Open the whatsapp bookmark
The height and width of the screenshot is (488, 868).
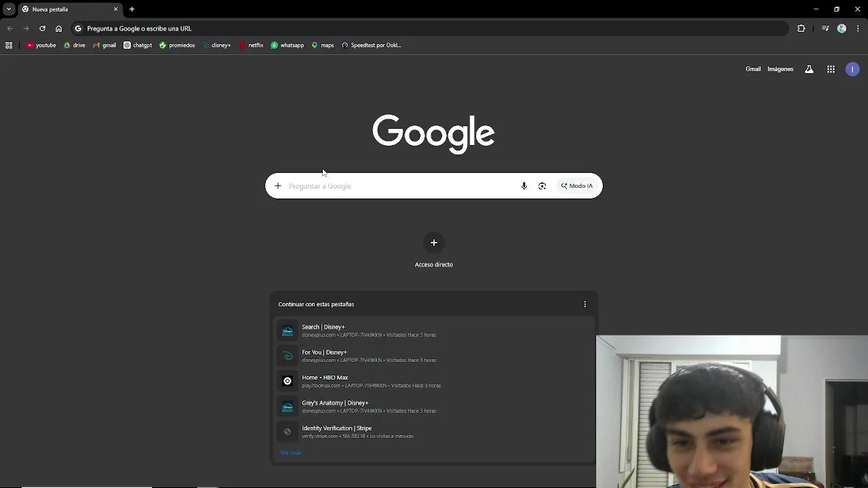(x=288, y=45)
